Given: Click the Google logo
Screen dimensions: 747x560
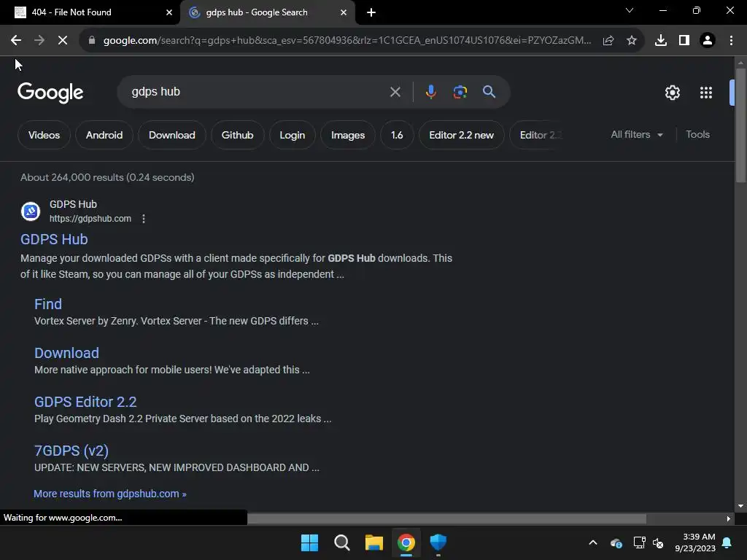Looking at the screenshot, I should 50,93.
